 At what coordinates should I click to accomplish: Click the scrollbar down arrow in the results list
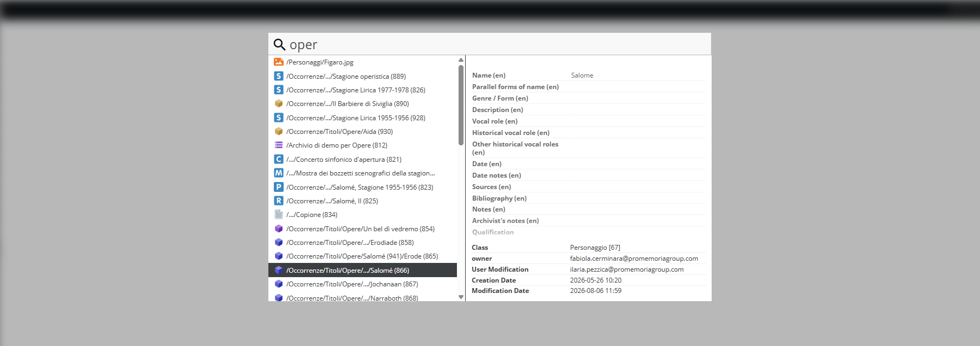click(461, 297)
